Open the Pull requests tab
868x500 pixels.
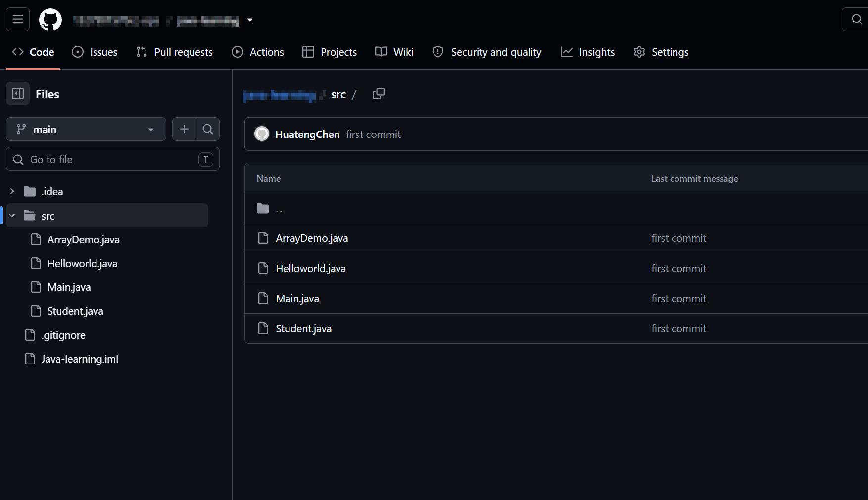[175, 52]
